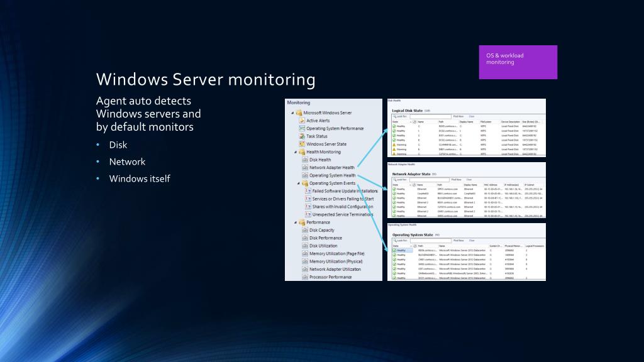Click the Failed Software Update Installations icon
The image size is (644, 362).
pyautogui.click(x=308, y=191)
